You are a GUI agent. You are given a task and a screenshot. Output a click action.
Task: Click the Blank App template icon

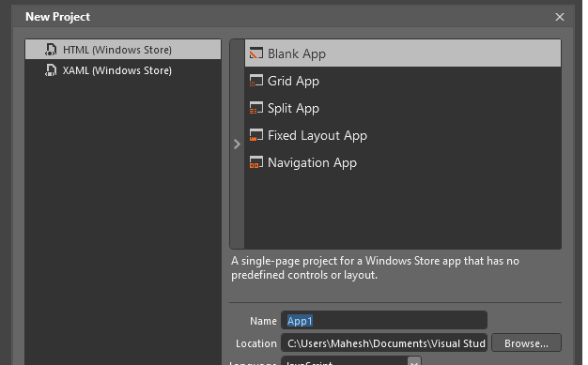pyautogui.click(x=256, y=53)
